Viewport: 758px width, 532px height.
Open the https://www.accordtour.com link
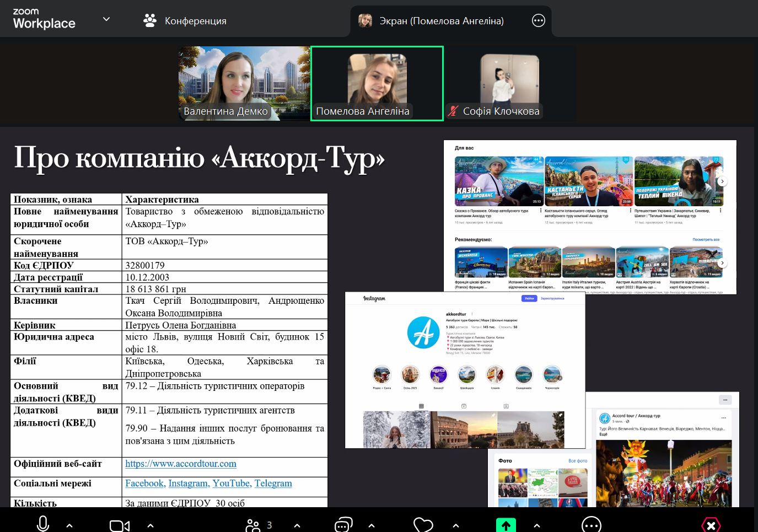[x=181, y=464]
